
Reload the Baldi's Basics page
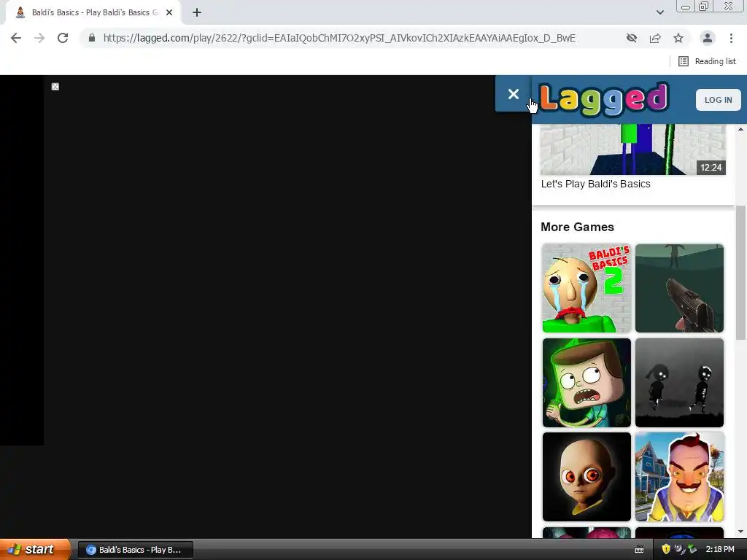(63, 38)
